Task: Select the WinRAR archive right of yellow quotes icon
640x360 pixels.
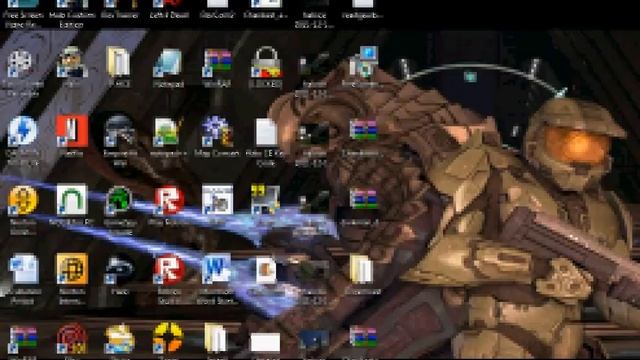Action: coord(363,199)
